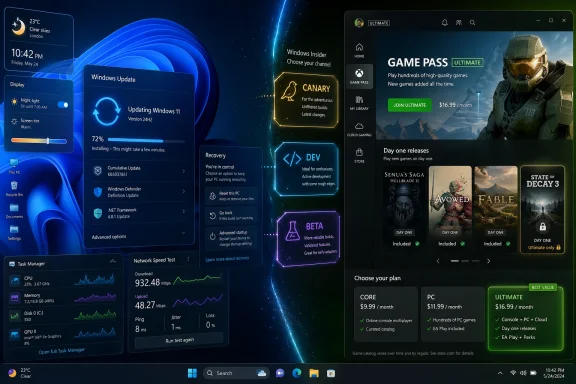Click Advanced startup option in Recovery
This screenshot has width=576, height=384.
click(231, 238)
